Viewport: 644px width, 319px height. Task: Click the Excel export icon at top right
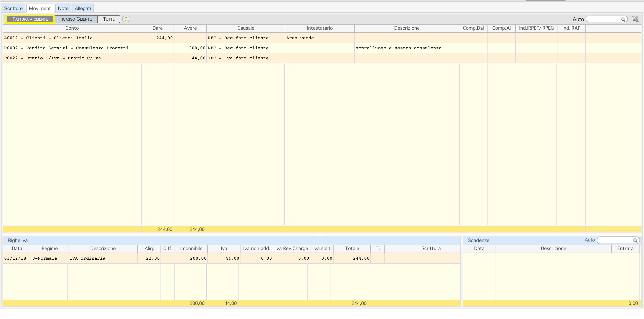[x=635, y=19]
